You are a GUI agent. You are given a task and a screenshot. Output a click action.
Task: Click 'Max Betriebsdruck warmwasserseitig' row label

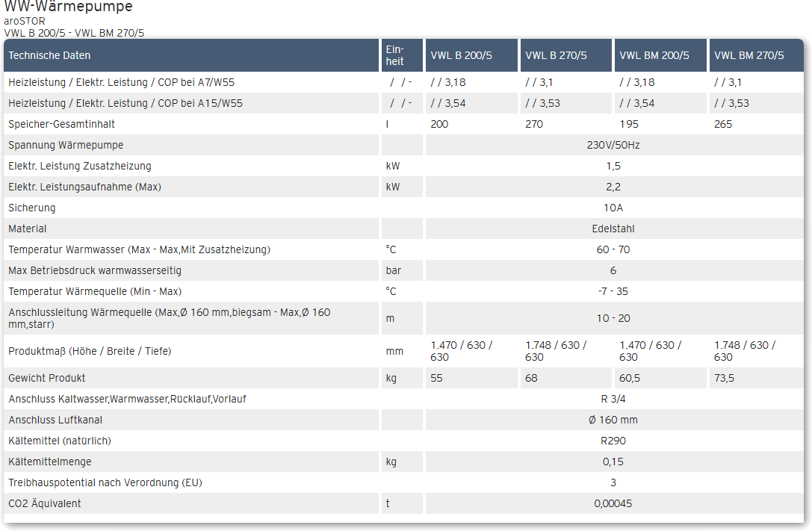(95, 270)
